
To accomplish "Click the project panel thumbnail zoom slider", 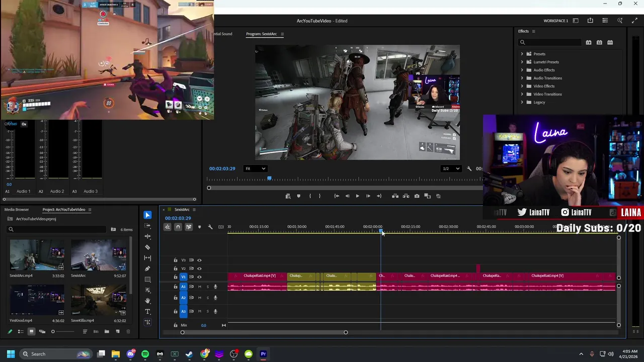I will coord(53,331).
